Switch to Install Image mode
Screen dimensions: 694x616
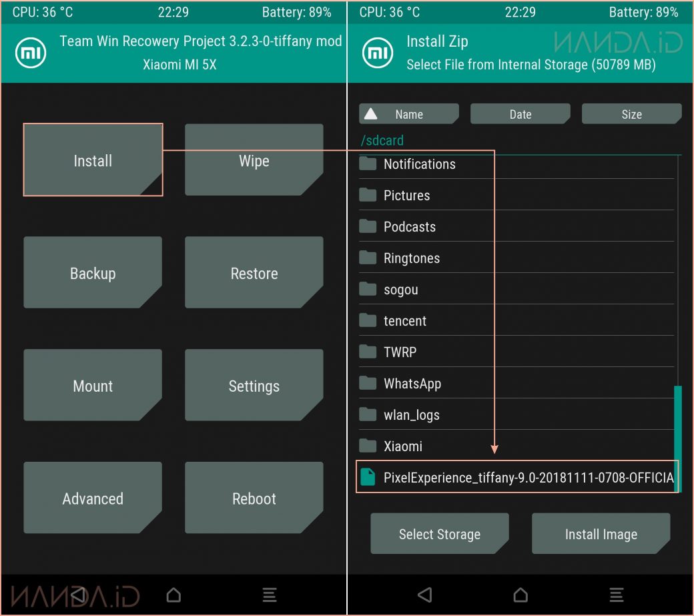tap(601, 534)
